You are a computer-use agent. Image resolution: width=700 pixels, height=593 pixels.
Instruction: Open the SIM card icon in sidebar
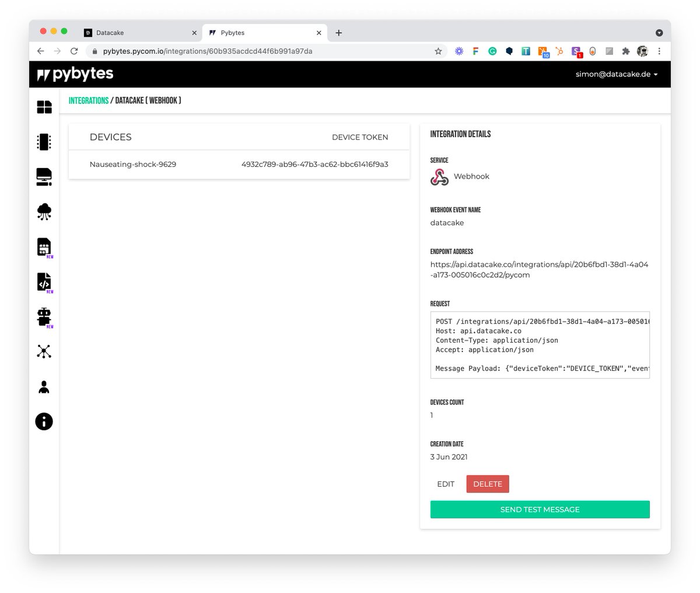[x=44, y=247]
